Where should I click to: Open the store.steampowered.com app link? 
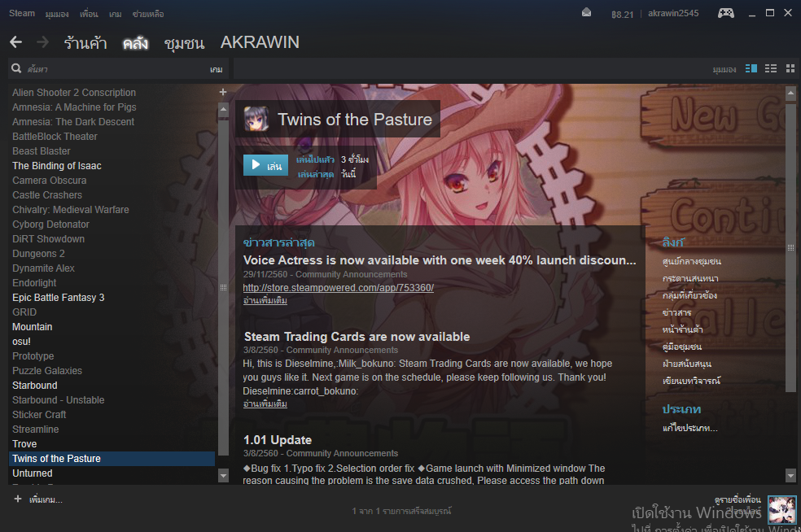click(338, 287)
